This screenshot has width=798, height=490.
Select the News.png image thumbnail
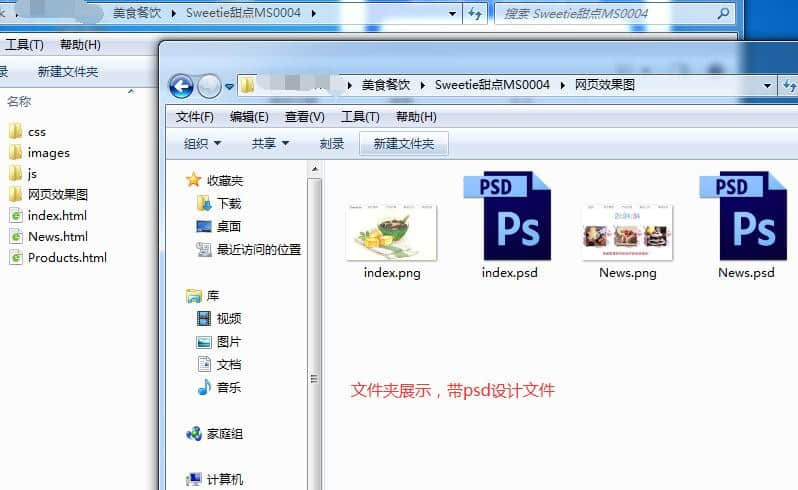tap(627, 232)
